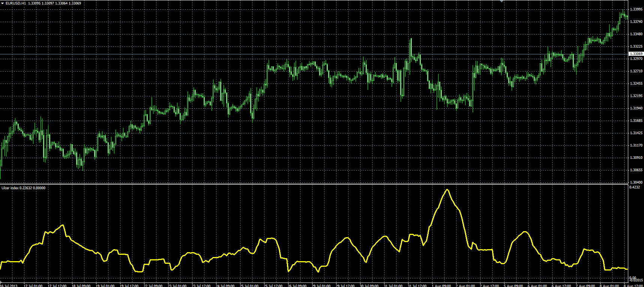Click the current price label 1.33069
The image size is (644, 287).
[636, 54]
